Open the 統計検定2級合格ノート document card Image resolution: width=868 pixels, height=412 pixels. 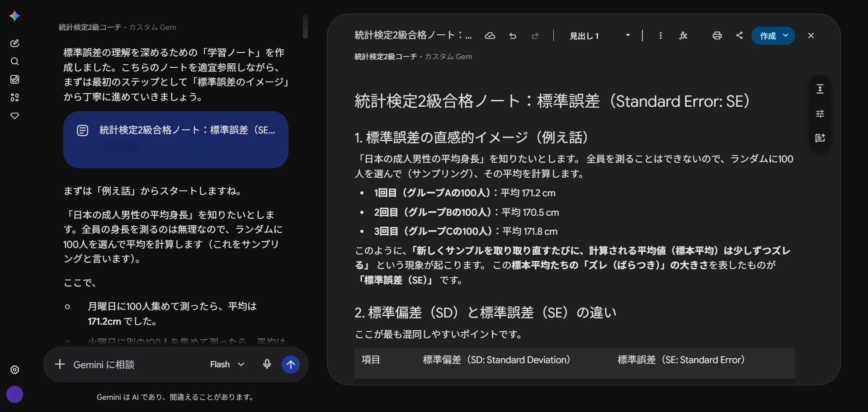point(176,140)
